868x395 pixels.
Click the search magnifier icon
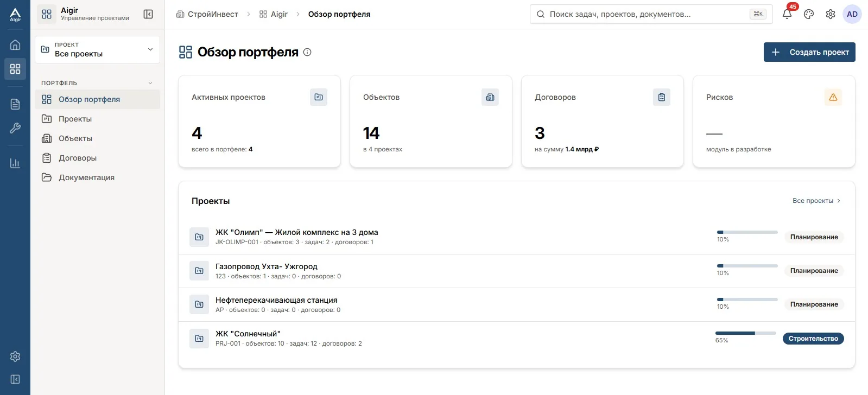(541, 14)
